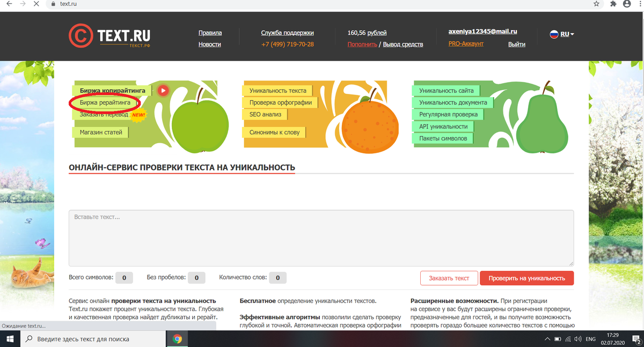Open the browser extensions puzzle icon
The width and height of the screenshot is (644, 347).
pos(613,3)
